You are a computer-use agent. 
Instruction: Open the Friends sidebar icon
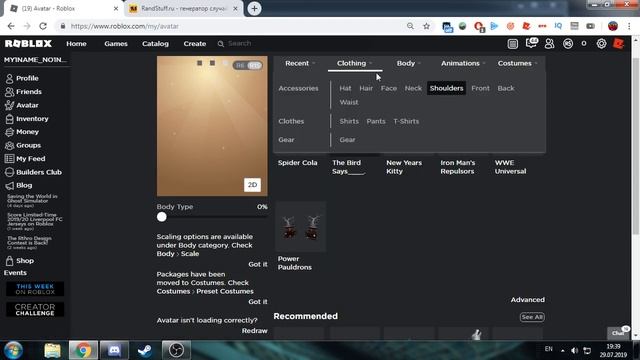9,92
